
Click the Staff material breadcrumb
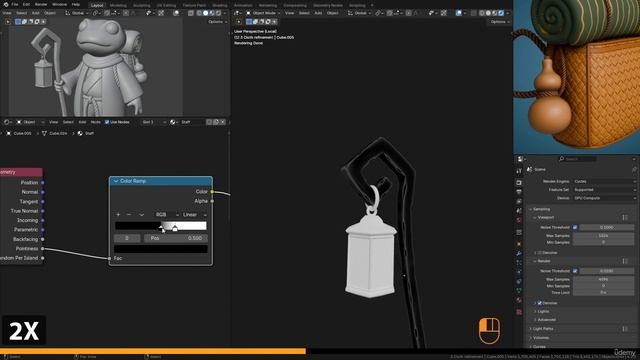(x=86, y=133)
